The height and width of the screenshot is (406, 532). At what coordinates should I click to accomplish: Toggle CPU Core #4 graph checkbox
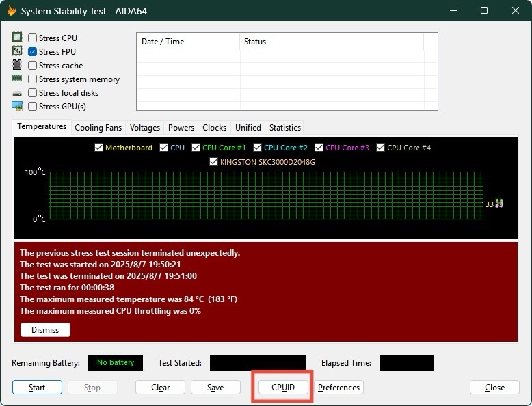381,147
